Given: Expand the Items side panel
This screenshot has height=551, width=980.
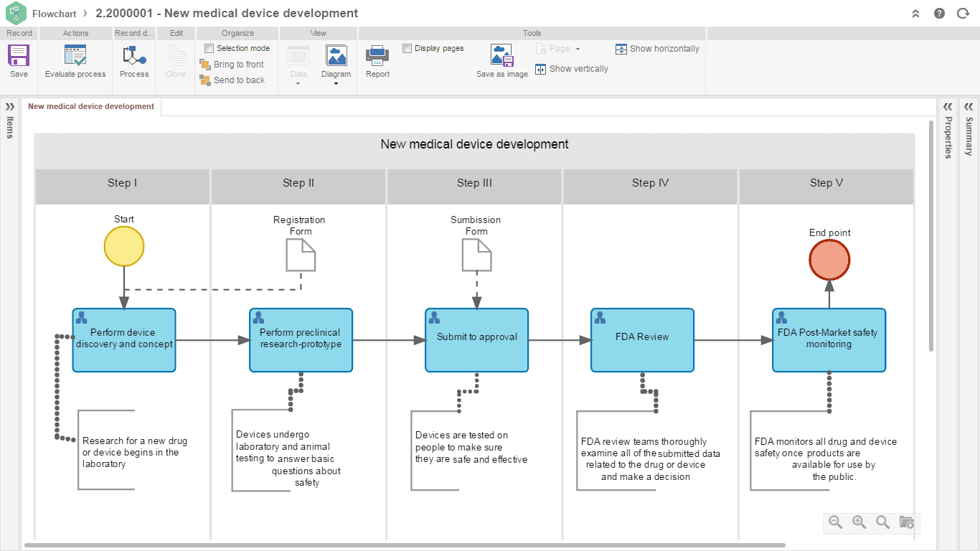Looking at the screenshot, I should click(10, 106).
